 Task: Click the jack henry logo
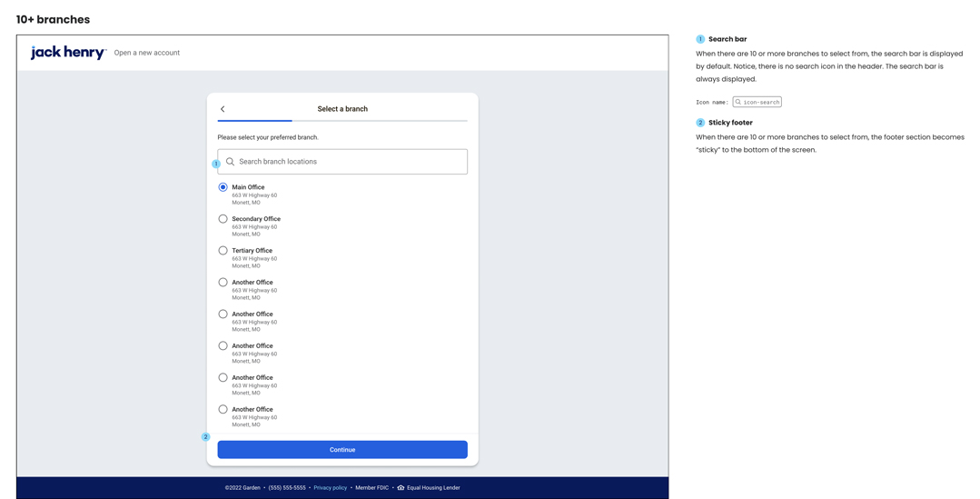[68, 53]
